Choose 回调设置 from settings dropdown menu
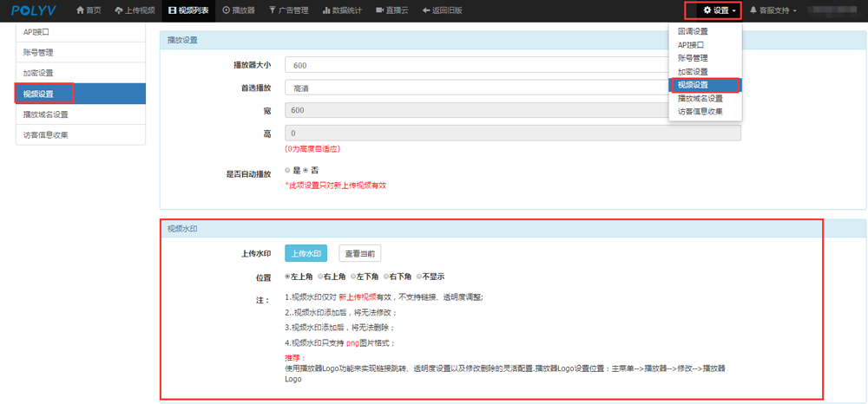Screen dimensions: 868x404 (693, 31)
